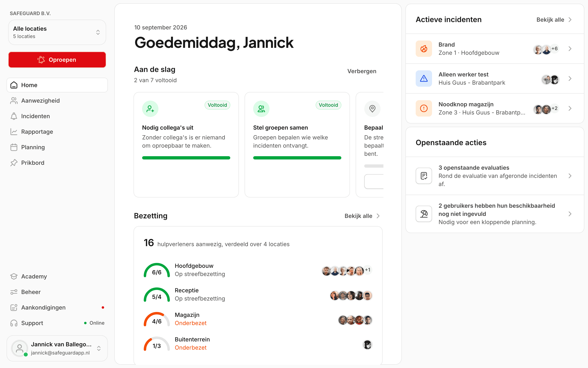Click the red Oproepen alarm button
The image size is (588, 368).
tap(57, 60)
